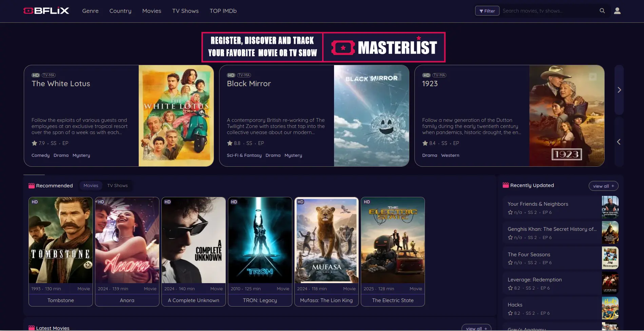This screenshot has width=644, height=331.
Task: Open A Complete Unknown poster
Action: [194, 240]
